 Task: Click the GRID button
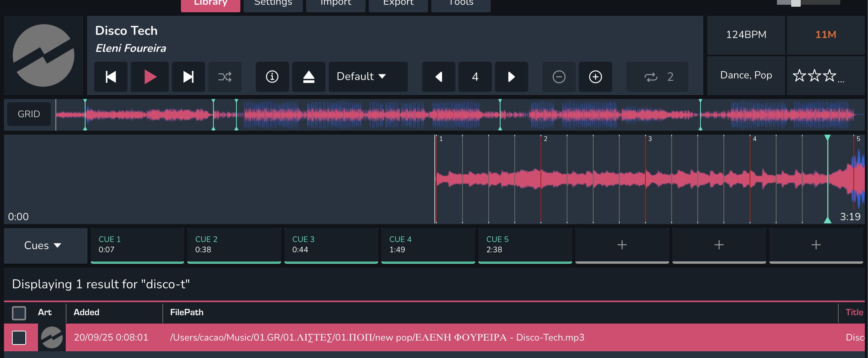[29, 114]
